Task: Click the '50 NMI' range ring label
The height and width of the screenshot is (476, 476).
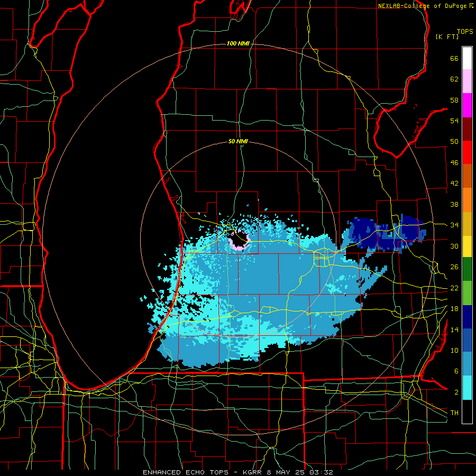Action: click(x=238, y=141)
